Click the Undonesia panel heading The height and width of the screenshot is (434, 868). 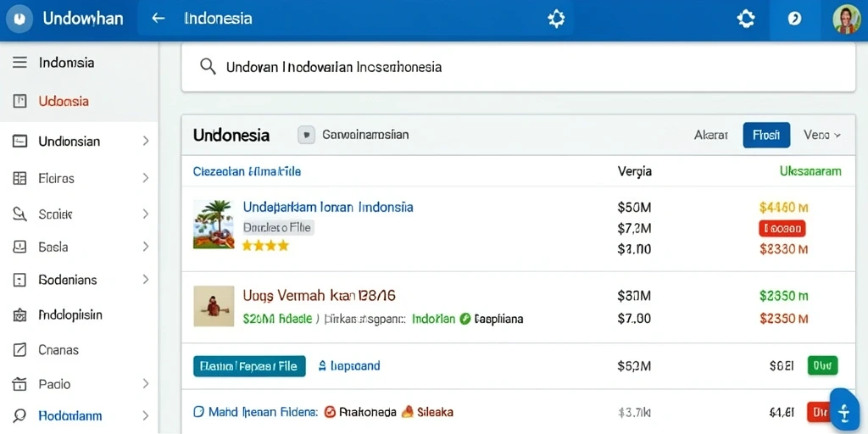(231, 135)
